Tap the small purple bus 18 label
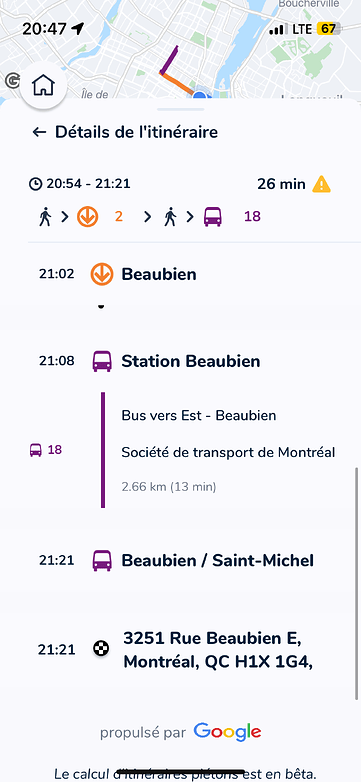Viewport: 361px width, 782px height. coord(46,450)
